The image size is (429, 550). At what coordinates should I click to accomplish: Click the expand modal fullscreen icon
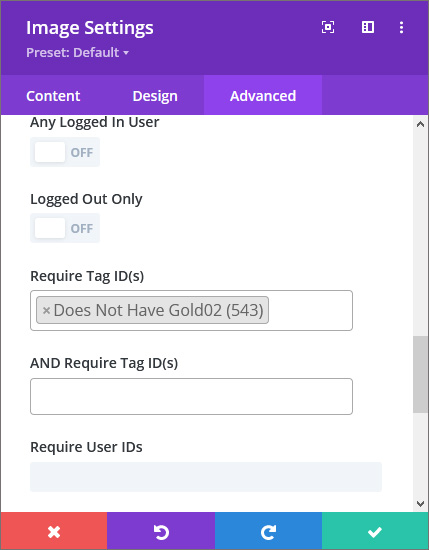coord(328,27)
